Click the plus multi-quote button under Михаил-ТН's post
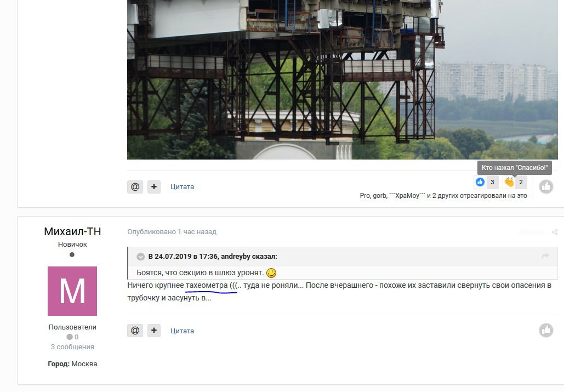The width and height of the screenshot is (564, 392). click(154, 331)
